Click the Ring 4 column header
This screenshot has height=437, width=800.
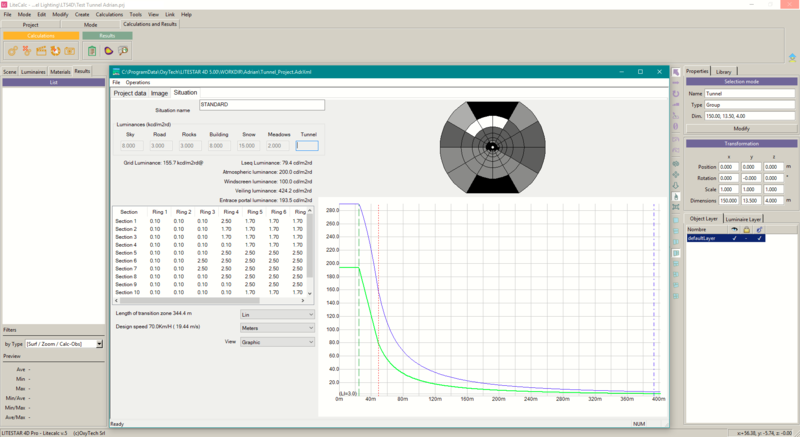[x=231, y=212]
